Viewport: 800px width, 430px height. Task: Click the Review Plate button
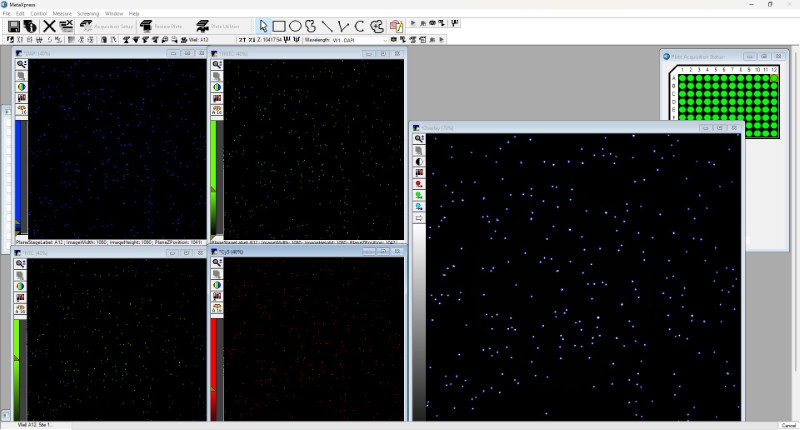160,26
